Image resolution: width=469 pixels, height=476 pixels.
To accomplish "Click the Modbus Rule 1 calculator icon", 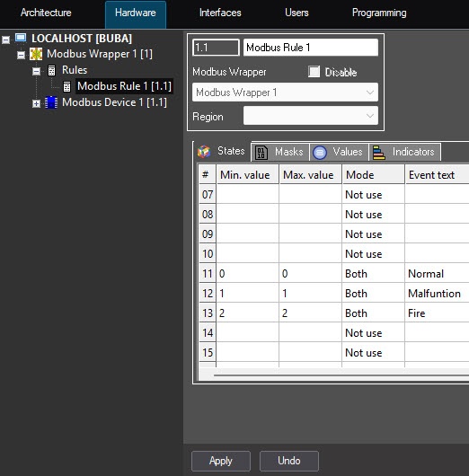I will pos(66,86).
